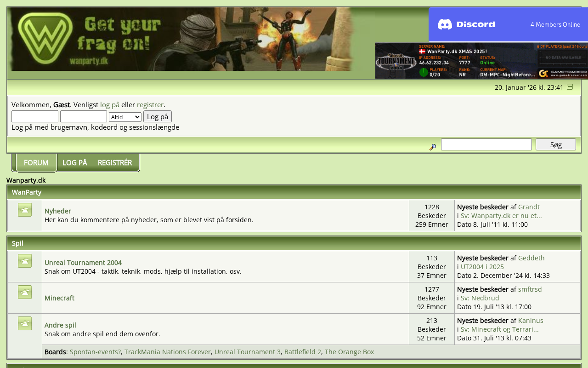Click the Minecraft board status icon
The image size is (588, 368).
coord(25,292)
